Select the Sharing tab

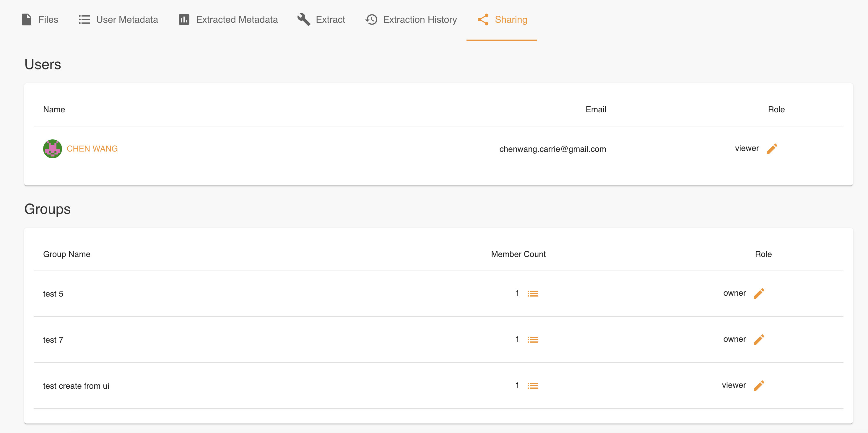502,19
